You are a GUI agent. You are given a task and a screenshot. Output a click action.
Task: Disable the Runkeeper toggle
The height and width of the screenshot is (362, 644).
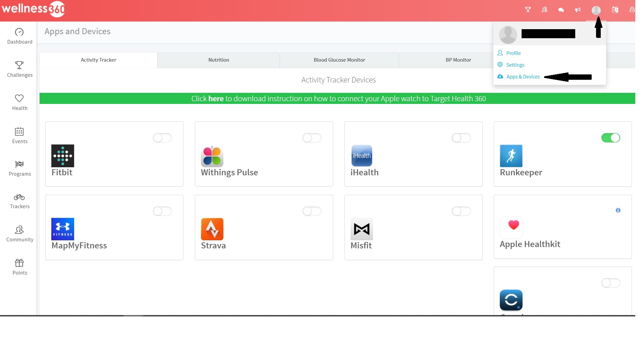(610, 138)
